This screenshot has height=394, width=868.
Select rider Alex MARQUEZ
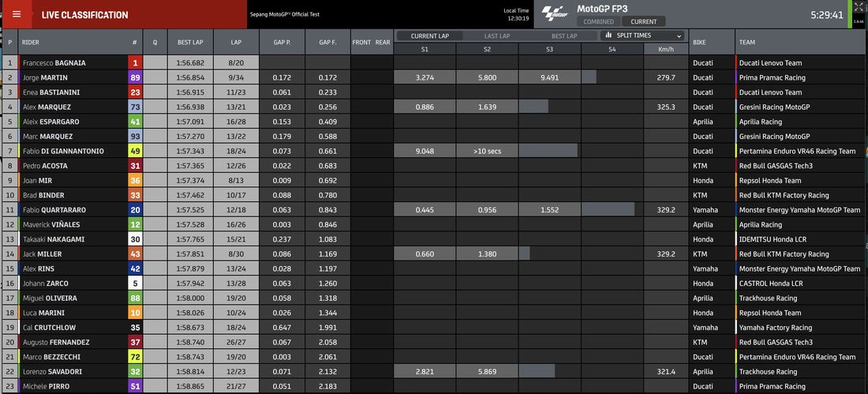pyautogui.click(x=47, y=107)
